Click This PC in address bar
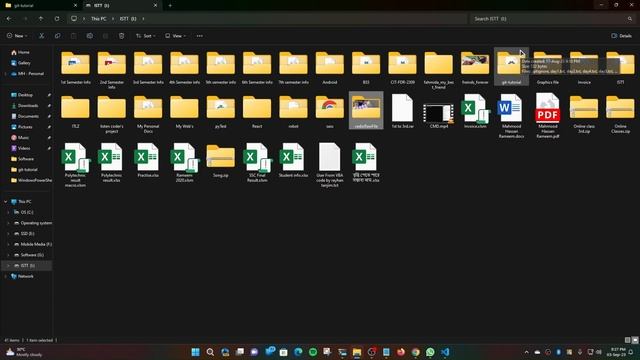The height and width of the screenshot is (360, 640). point(98,19)
